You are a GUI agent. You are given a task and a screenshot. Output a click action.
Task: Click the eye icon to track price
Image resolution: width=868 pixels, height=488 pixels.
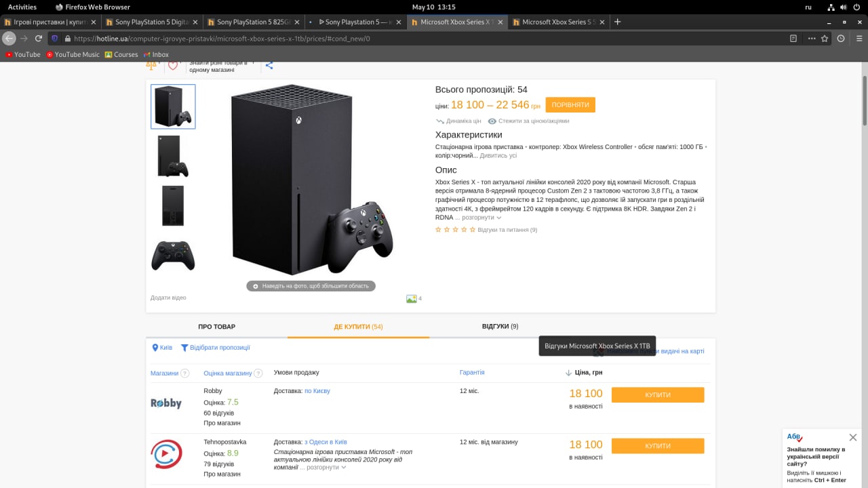point(492,121)
